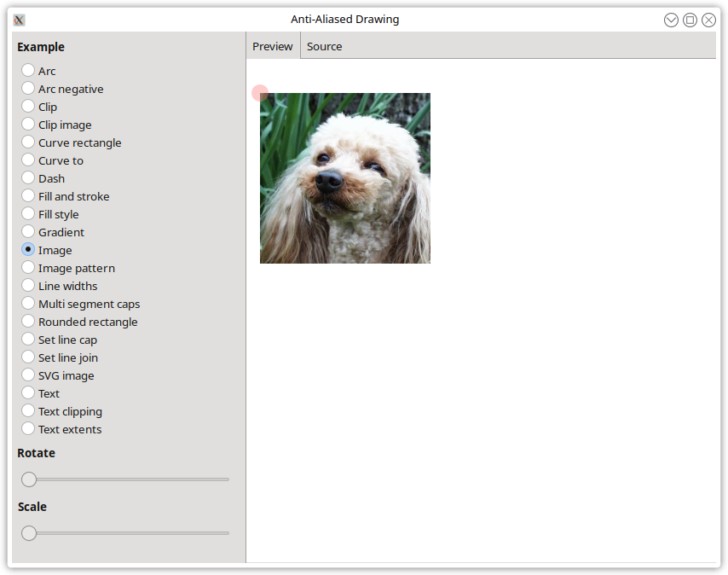Screen dimensions: 728x575
Task: Select the Set line cap example
Action: coord(28,340)
